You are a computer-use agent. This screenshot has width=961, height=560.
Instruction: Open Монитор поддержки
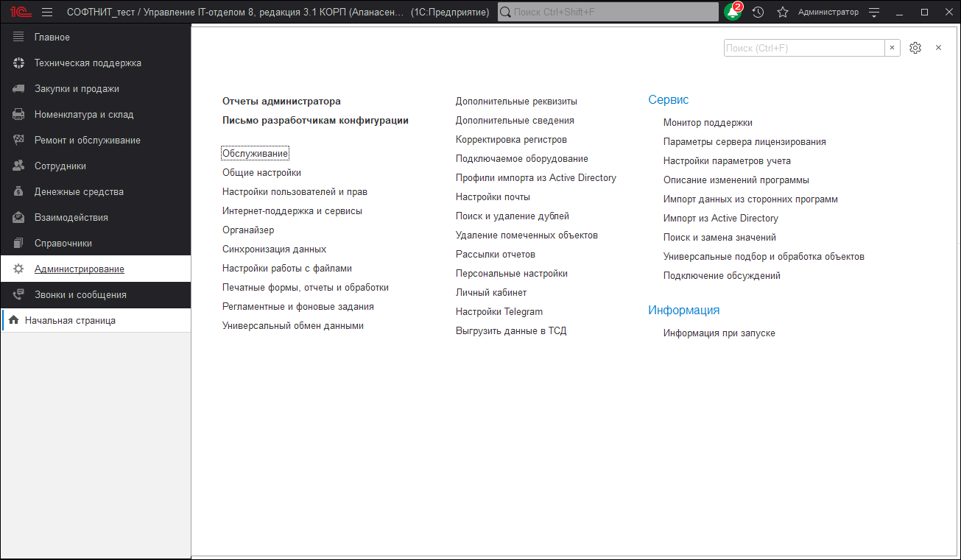pos(708,122)
